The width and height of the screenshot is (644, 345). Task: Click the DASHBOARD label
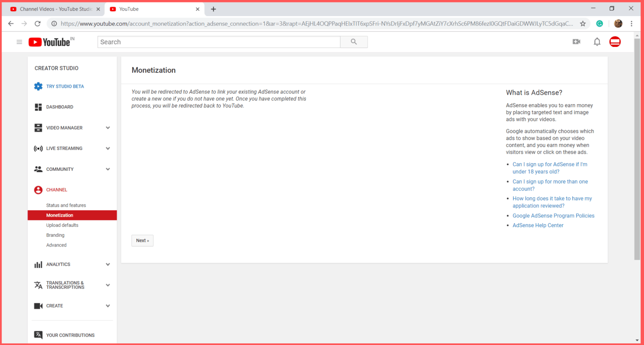60,107
